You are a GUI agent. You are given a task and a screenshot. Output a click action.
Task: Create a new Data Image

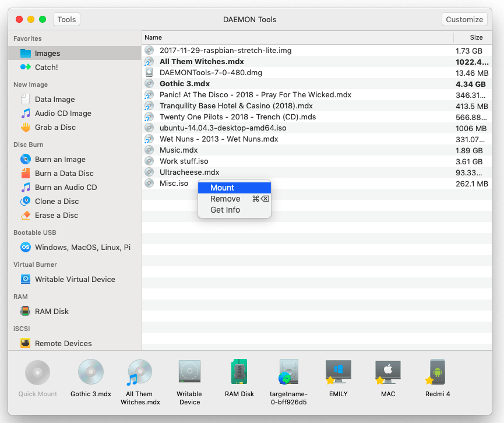point(55,99)
